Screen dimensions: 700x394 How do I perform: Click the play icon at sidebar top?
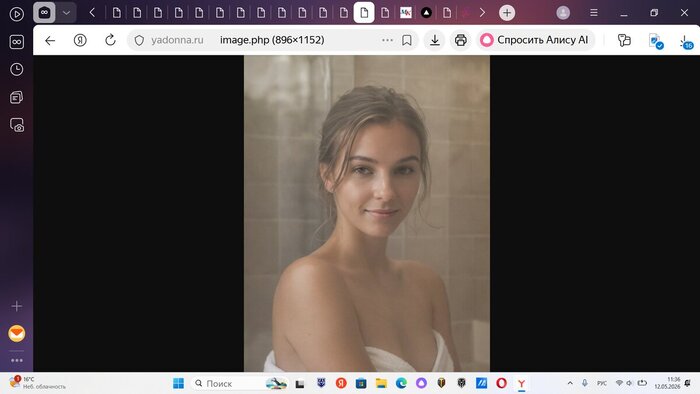tap(17, 14)
